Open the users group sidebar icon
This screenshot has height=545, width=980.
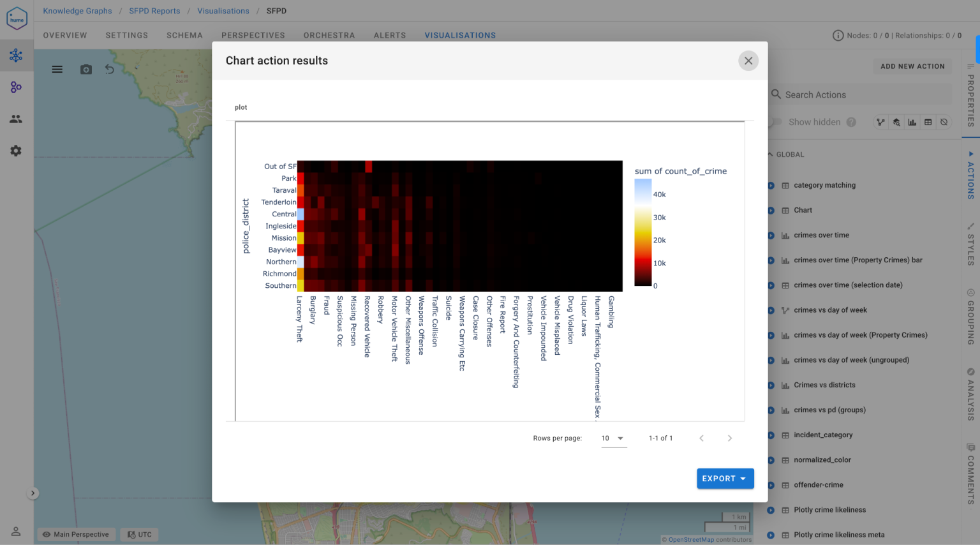[x=16, y=119]
